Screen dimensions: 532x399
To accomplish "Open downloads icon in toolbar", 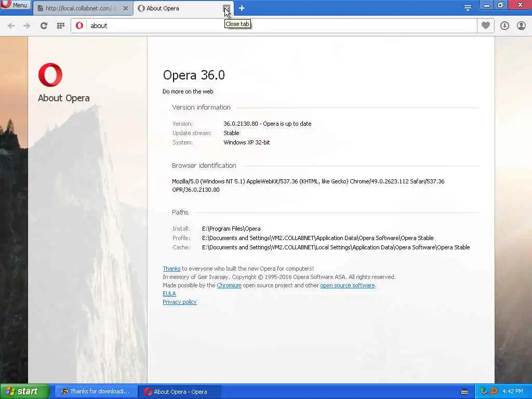I will pos(504,26).
